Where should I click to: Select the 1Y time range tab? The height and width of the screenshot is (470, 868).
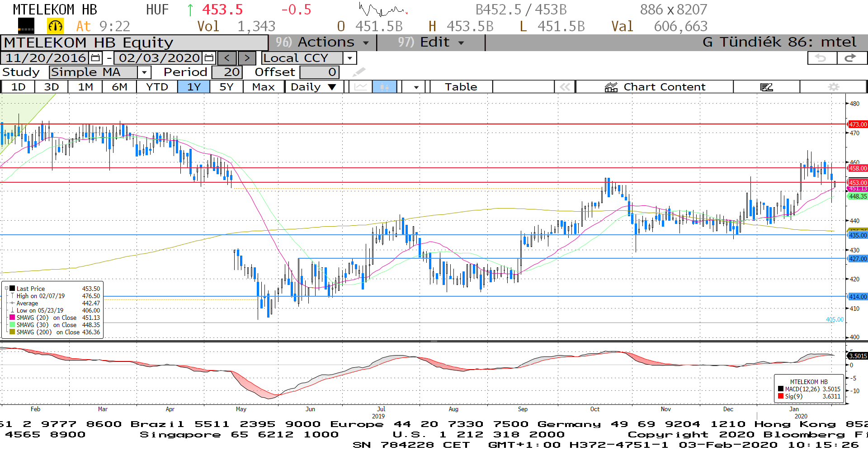pos(194,87)
